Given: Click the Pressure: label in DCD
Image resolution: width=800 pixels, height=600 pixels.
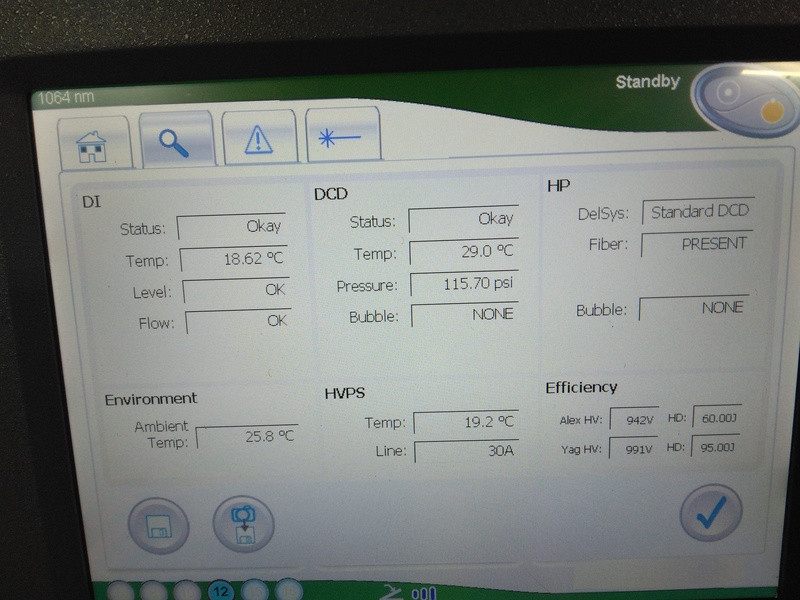Looking at the screenshot, I should [367, 286].
